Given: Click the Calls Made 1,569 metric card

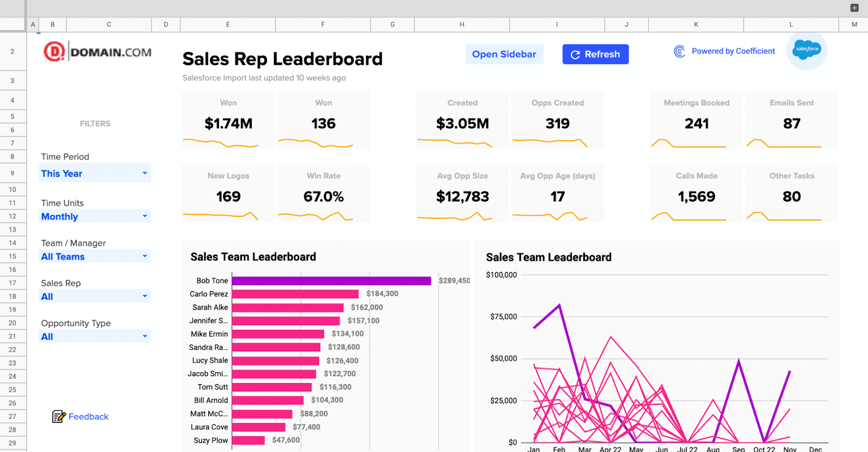Looking at the screenshot, I should pyautogui.click(x=697, y=193).
